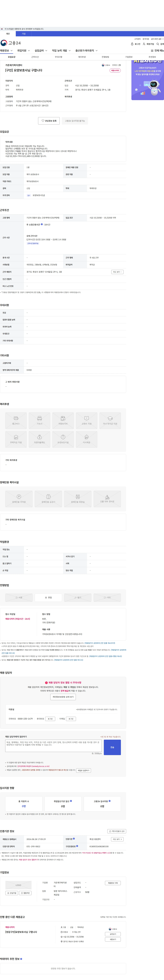Click info icon beside 취업알선기관 알선
The image size is (164, 980).
coord(71,801)
